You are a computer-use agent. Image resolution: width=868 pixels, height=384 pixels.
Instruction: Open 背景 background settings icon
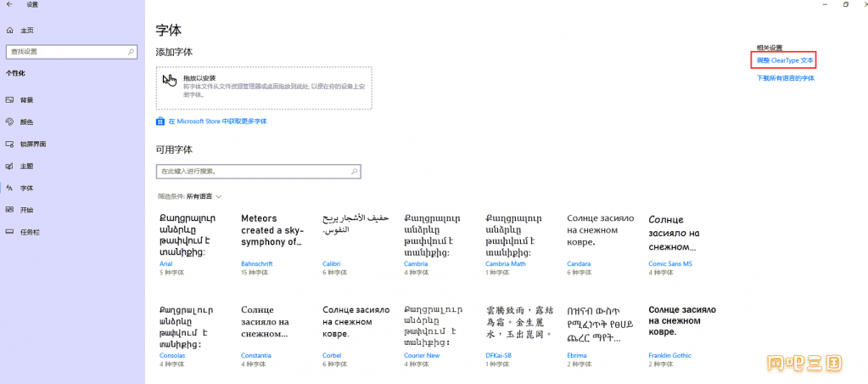[9, 100]
